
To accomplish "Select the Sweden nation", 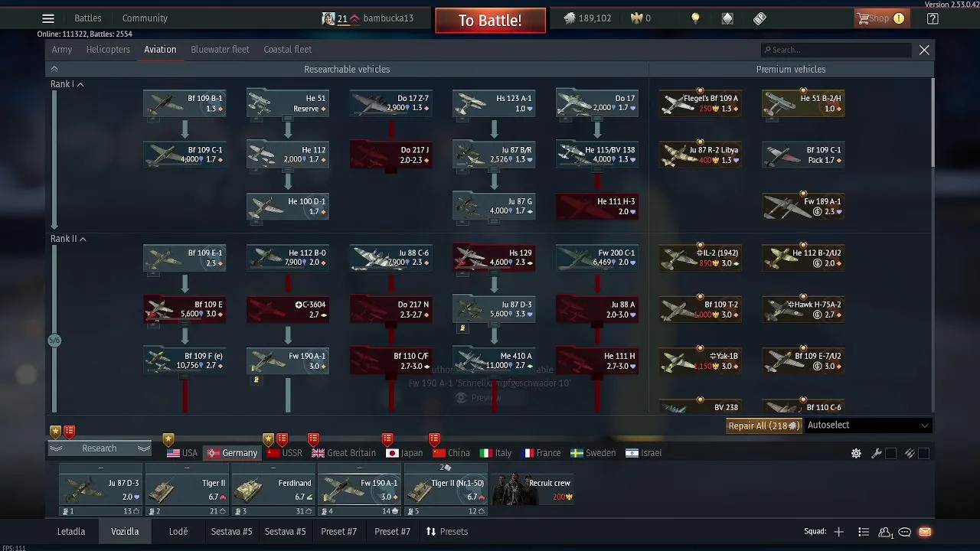I will [593, 453].
